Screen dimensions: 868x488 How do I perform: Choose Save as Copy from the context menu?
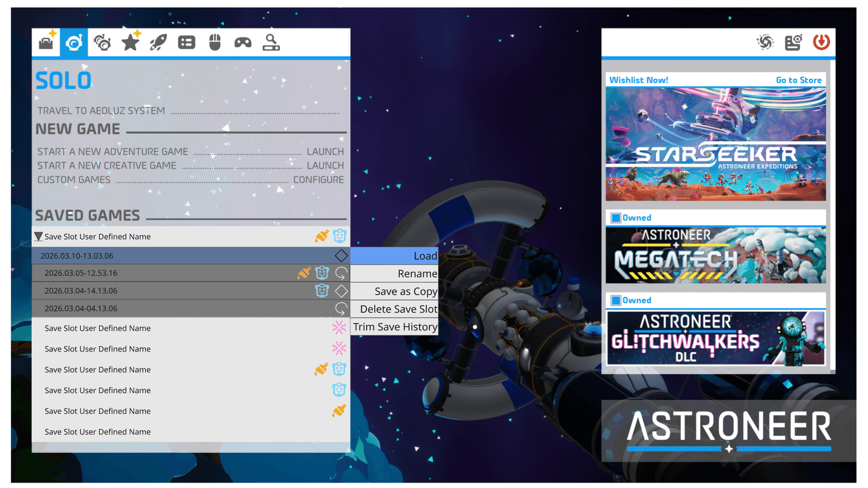[x=394, y=291]
